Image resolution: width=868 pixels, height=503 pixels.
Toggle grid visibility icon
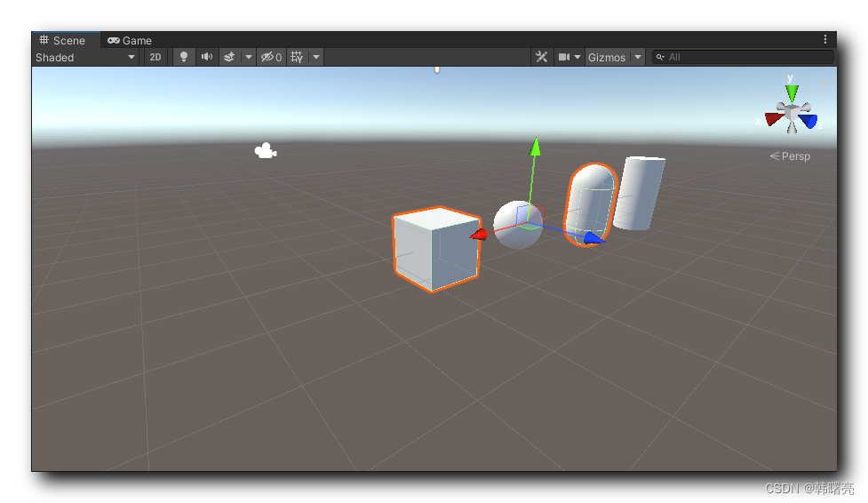(298, 57)
